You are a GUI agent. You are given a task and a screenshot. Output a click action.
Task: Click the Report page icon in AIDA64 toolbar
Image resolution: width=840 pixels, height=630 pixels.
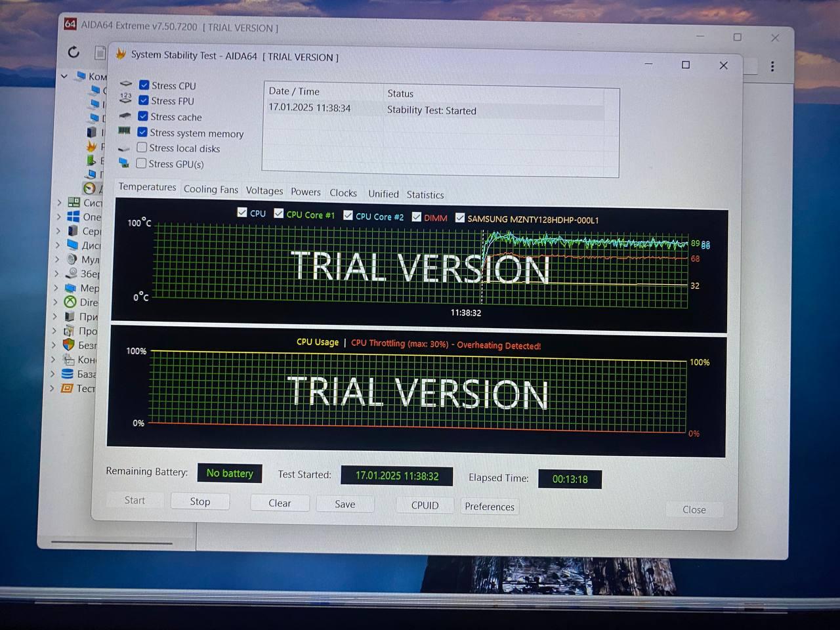(100, 52)
